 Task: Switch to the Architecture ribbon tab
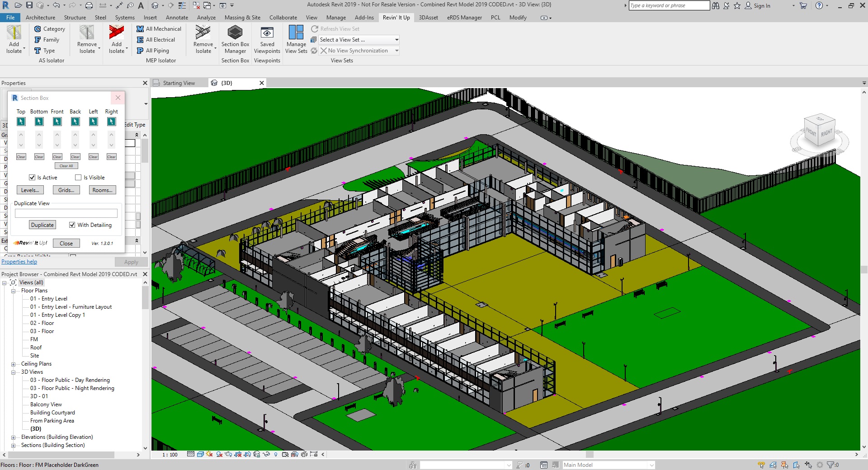[40, 18]
